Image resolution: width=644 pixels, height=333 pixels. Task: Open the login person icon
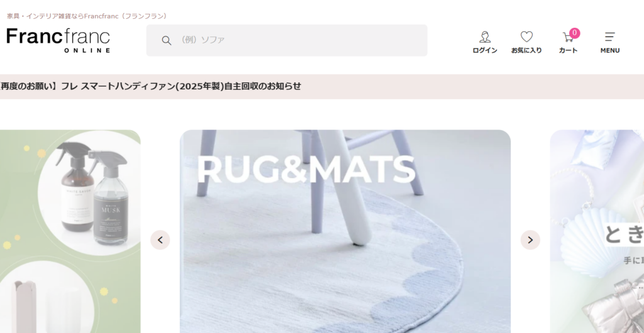click(x=485, y=37)
